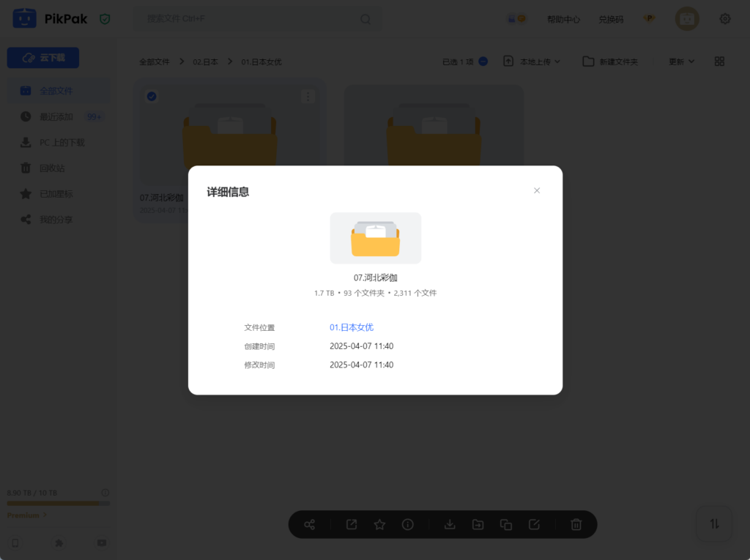Click the 8.90 TB / 10 TB storage text
This screenshot has height=560, width=750.
pyautogui.click(x=32, y=493)
